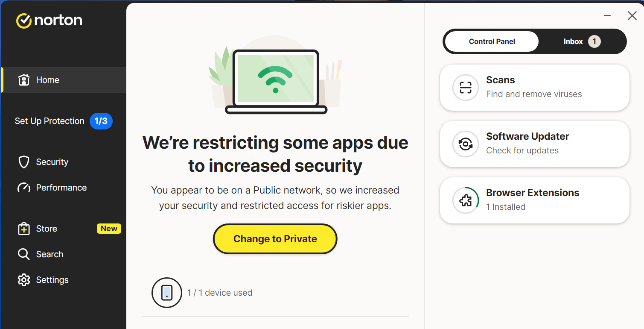Screen dimensions: 644x329
Task: Open Set Up Protection steps
Action: pyautogui.click(x=50, y=121)
